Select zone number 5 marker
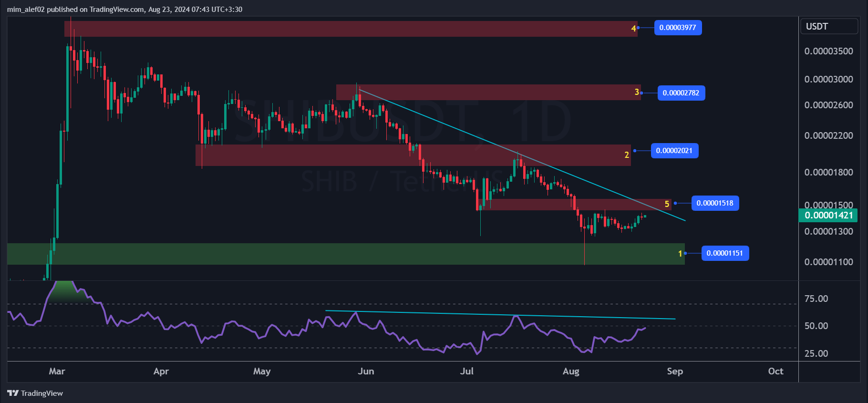Image resolution: width=868 pixels, height=403 pixels. pos(667,204)
